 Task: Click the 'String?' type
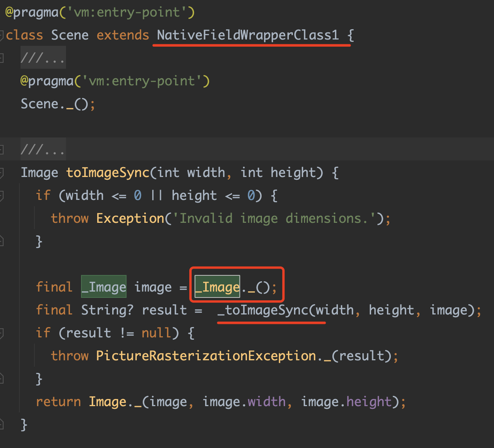click(107, 310)
